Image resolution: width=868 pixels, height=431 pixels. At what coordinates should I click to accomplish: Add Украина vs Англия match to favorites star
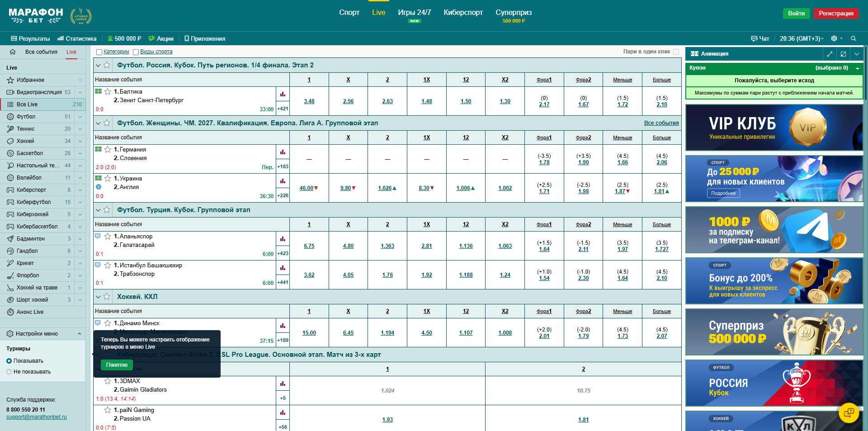108,179
